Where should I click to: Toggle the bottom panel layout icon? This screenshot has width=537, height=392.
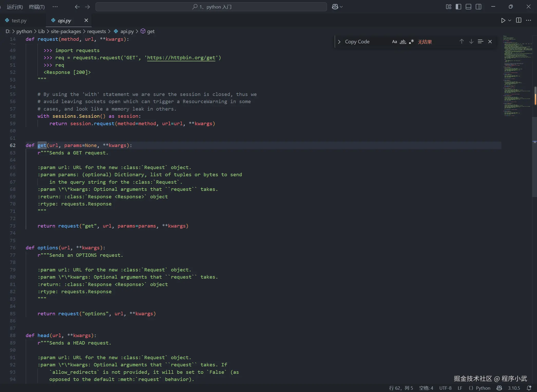(x=468, y=7)
